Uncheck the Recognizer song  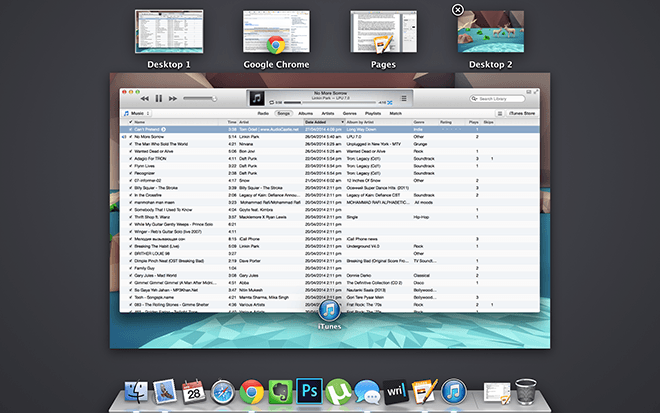130,173
